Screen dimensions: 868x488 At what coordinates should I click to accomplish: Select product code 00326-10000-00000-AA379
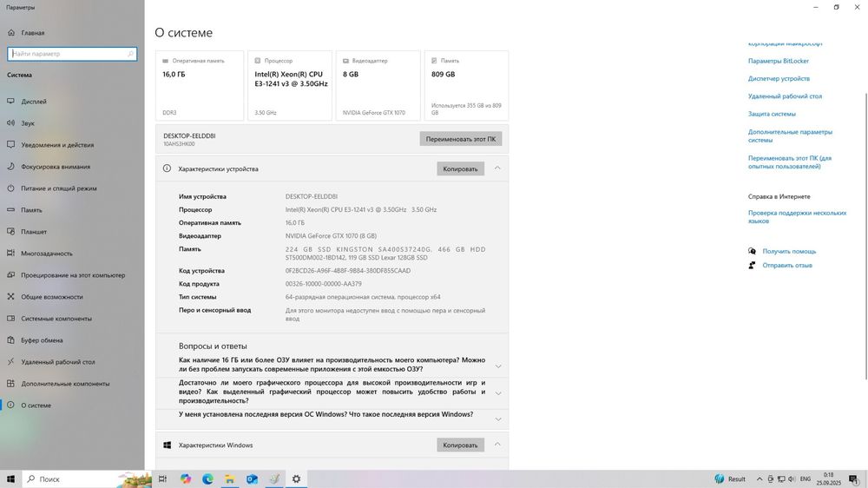(x=323, y=284)
